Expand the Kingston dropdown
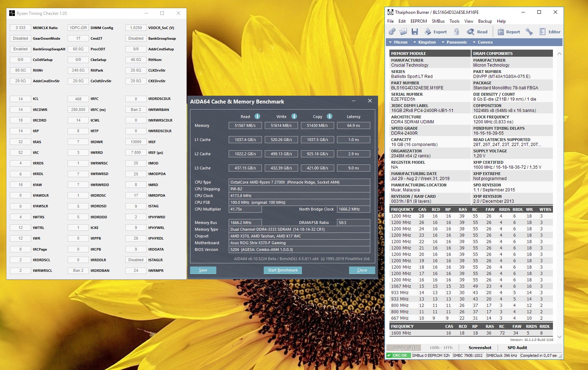588x370 pixels. pyautogui.click(x=424, y=42)
